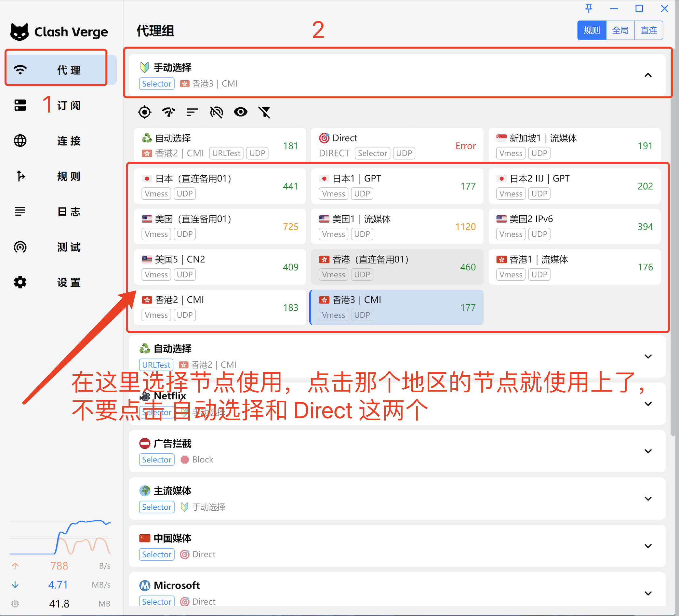Run delay test with wifi check icon

click(168, 112)
